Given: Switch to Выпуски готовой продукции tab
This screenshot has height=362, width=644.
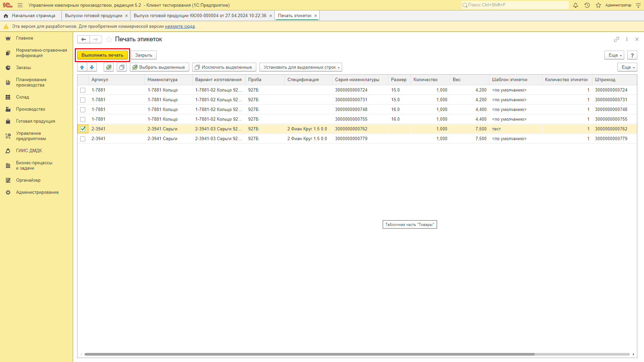Looking at the screenshot, I should pyautogui.click(x=94, y=16).
